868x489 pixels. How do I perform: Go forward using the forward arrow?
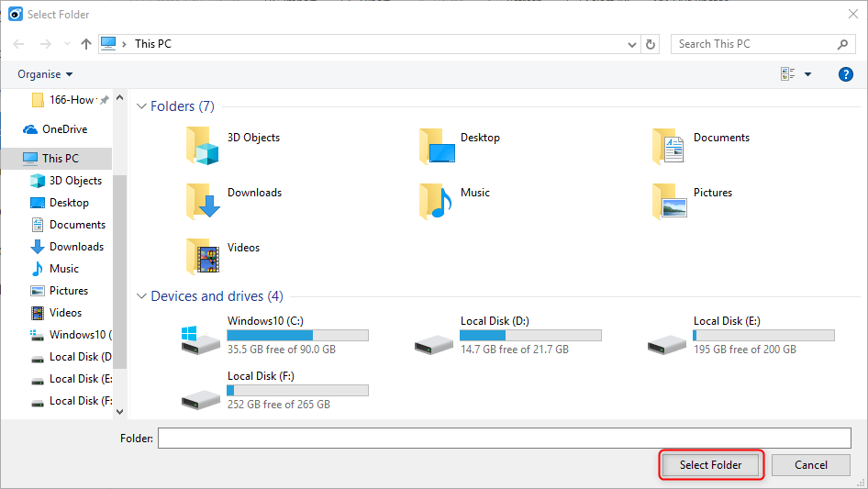(x=45, y=44)
